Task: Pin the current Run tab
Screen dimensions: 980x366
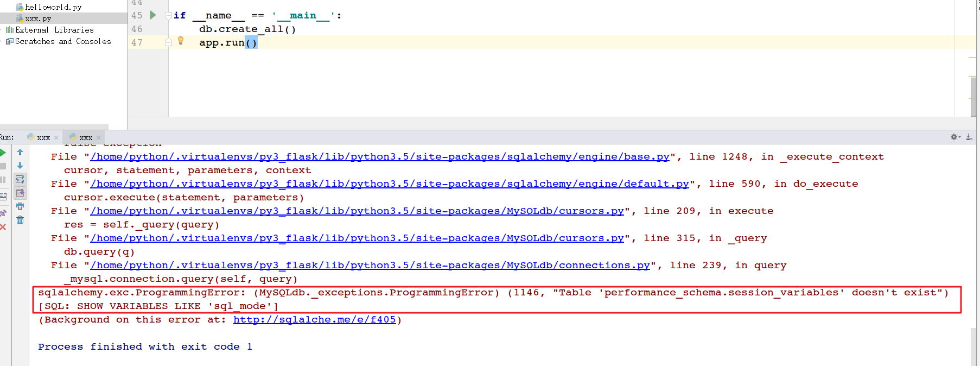Action: (x=3, y=213)
